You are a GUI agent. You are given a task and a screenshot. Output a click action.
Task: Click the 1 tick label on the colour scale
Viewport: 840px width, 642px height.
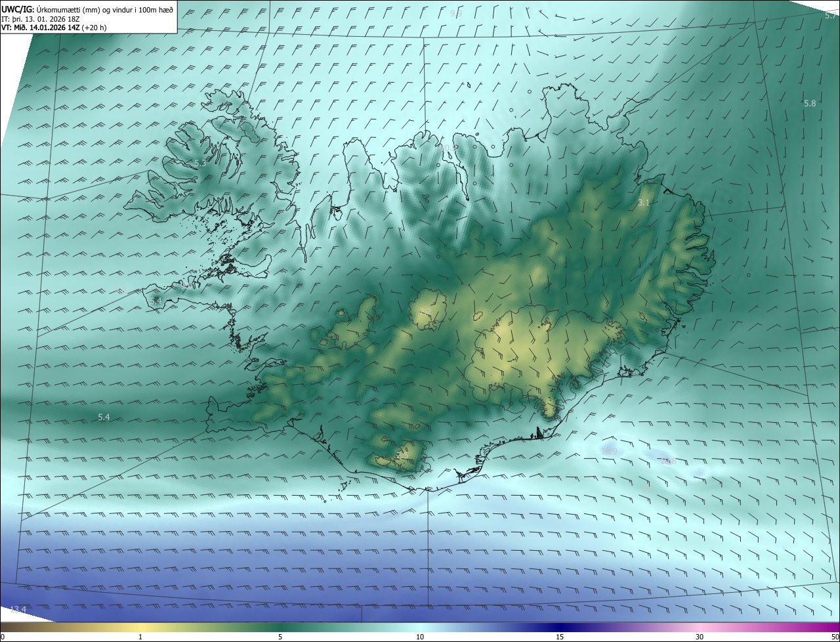(x=140, y=637)
